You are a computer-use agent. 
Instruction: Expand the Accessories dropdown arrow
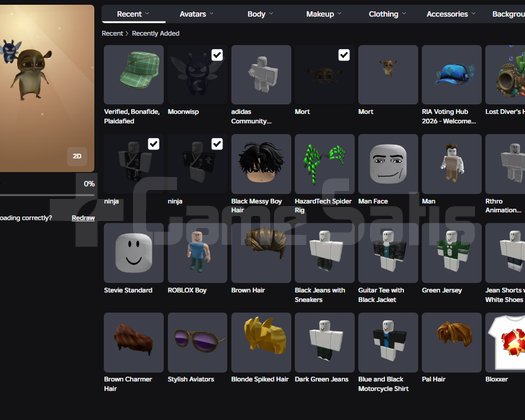tap(473, 14)
